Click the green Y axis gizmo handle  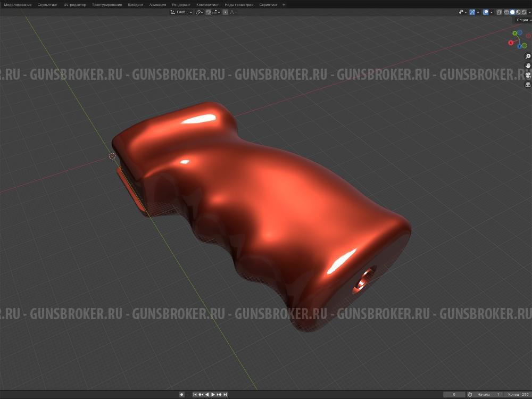(x=515, y=33)
